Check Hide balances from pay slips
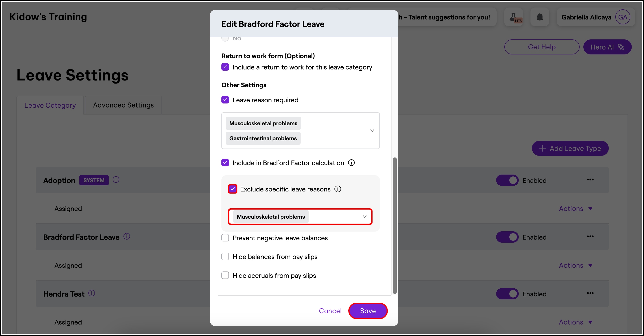The image size is (644, 336). [x=225, y=257]
